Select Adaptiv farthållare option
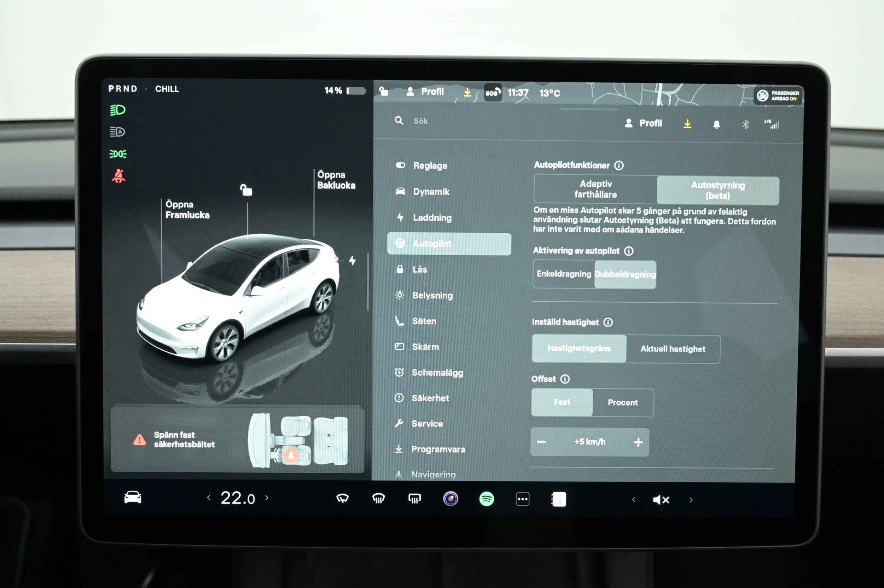The width and height of the screenshot is (884, 588). click(x=595, y=189)
